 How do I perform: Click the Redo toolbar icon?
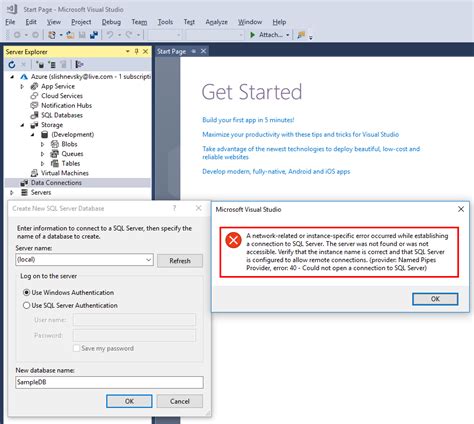pyautogui.click(x=129, y=35)
